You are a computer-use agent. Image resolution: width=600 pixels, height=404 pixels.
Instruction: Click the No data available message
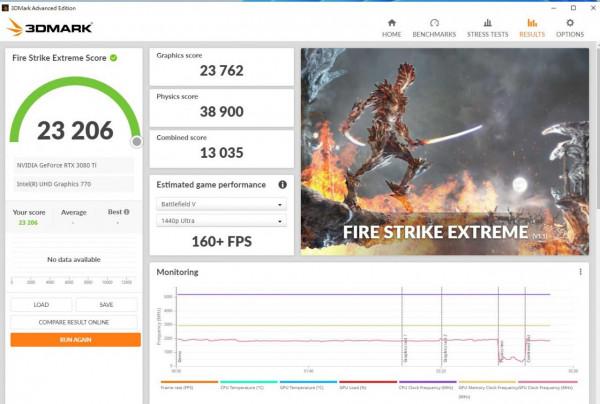[74, 259]
